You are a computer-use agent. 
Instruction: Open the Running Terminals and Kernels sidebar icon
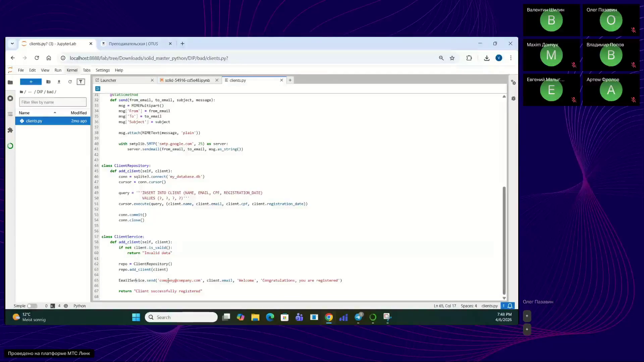10,98
